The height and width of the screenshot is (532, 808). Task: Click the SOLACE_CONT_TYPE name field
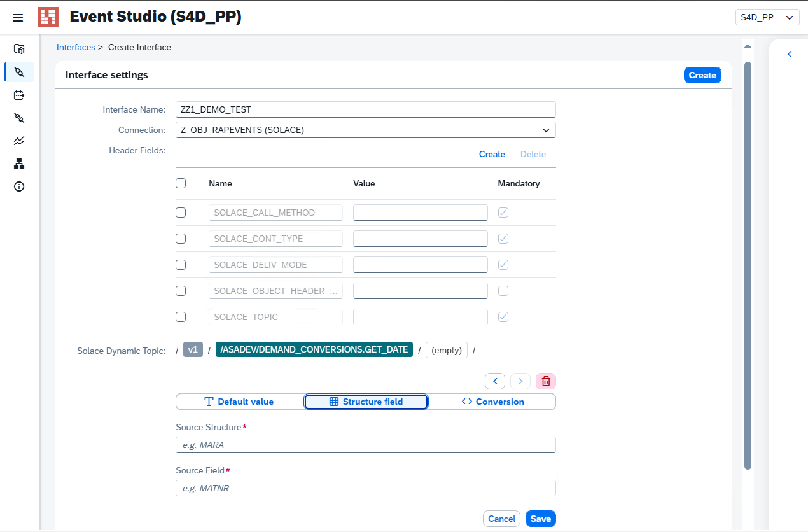tap(275, 239)
